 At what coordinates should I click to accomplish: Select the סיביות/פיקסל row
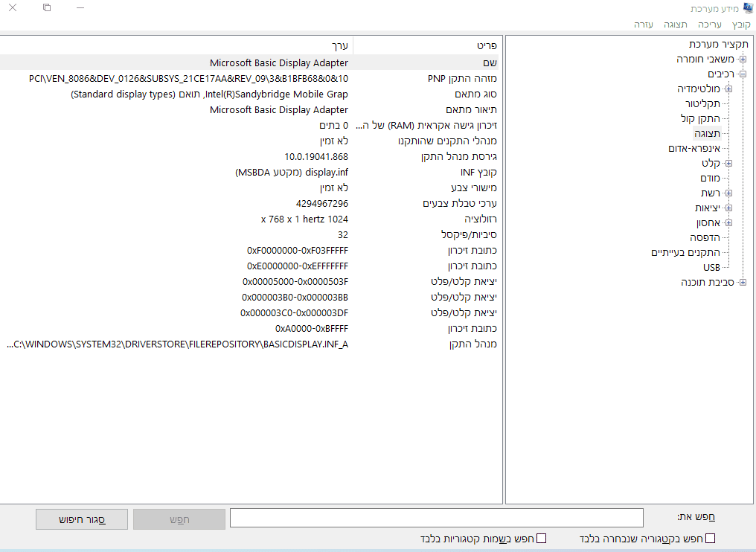coord(249,235)
